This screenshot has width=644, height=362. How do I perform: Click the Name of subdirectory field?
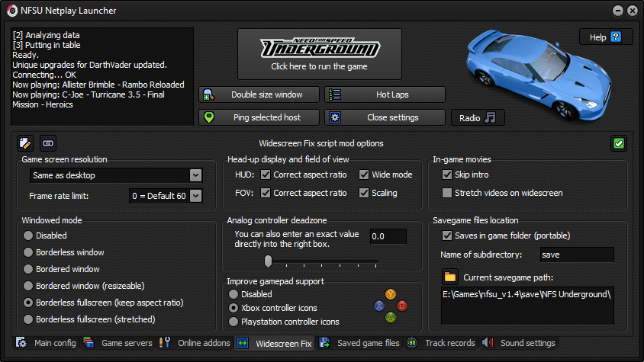click(x=577, y=255)
